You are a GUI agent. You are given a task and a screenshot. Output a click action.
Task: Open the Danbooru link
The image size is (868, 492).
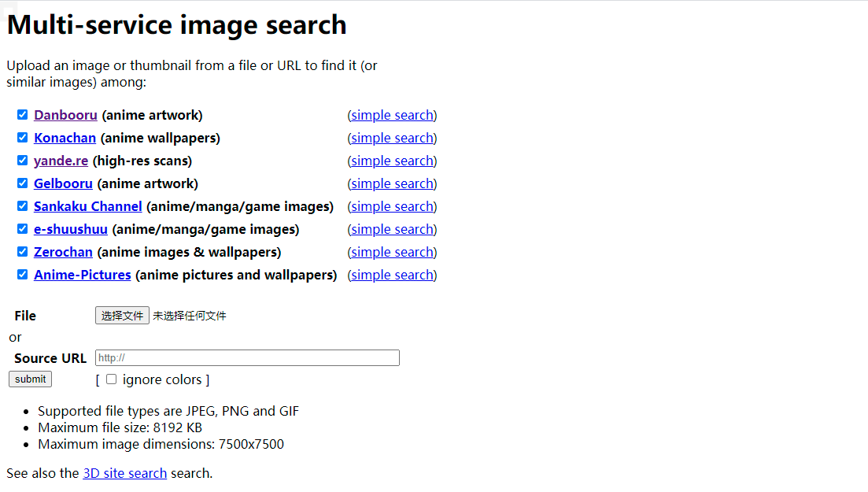pos(65,115)
